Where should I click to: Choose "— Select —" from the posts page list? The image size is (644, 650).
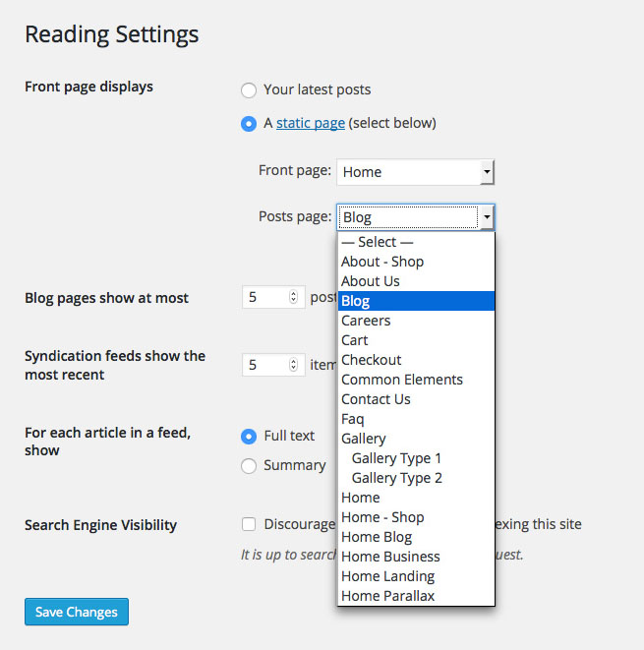[x=416, y=242]
